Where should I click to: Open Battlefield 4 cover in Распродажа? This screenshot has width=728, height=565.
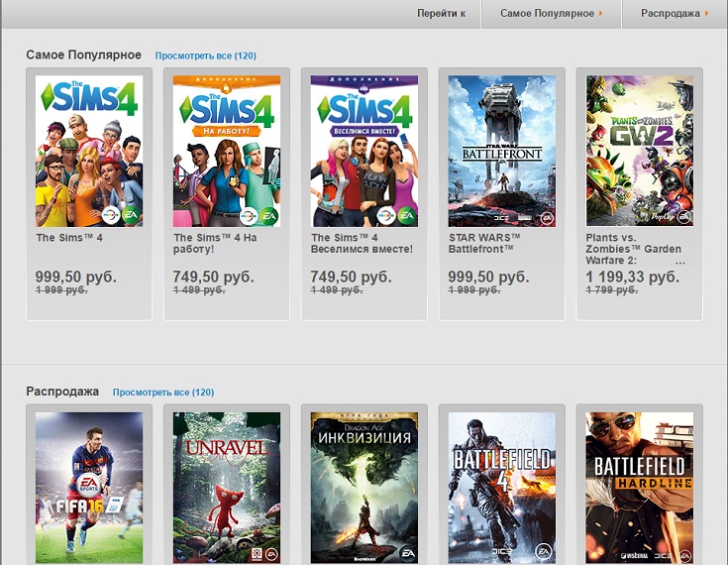pos(502,488)
